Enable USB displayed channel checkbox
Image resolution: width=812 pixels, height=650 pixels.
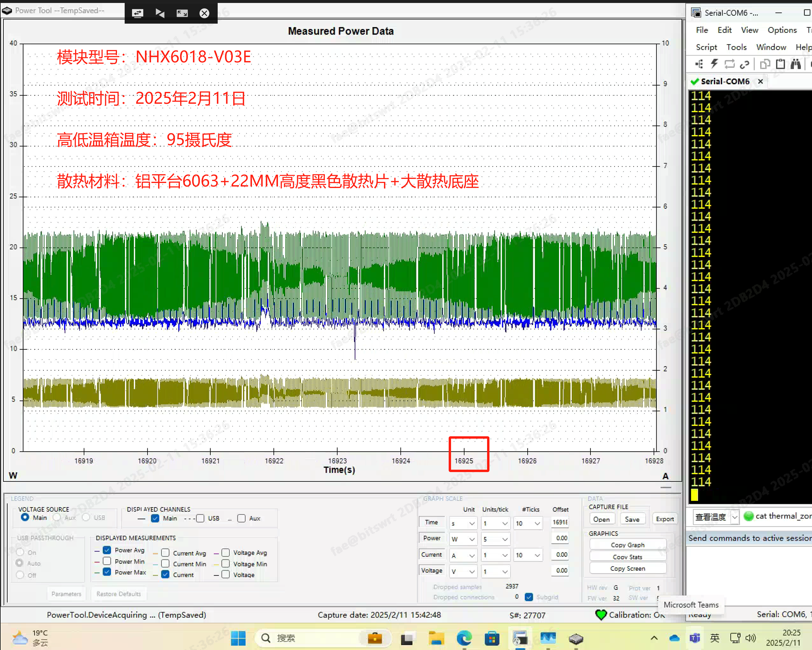[200, 518]
